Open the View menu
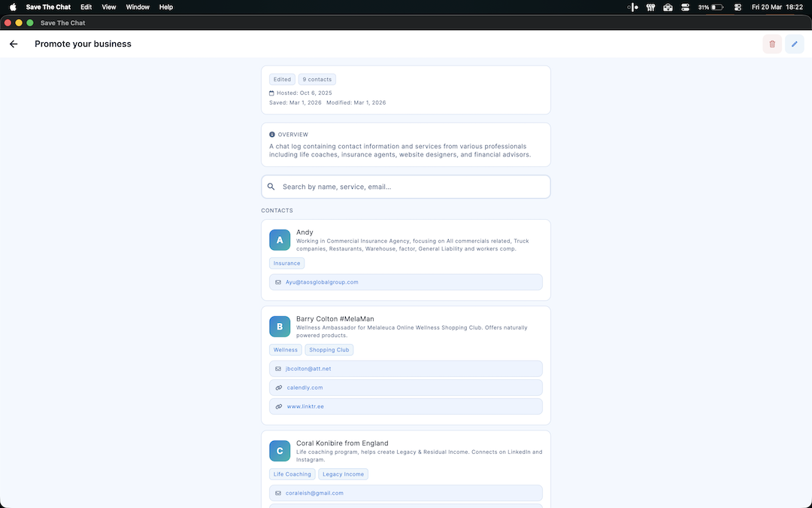The image size is (812, 508). pyautogui.click(x=108, y=7)
